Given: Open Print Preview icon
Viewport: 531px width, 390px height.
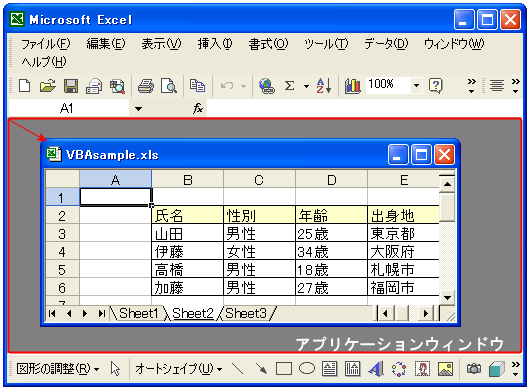Looking at the screenshot, I should [169, 86].
